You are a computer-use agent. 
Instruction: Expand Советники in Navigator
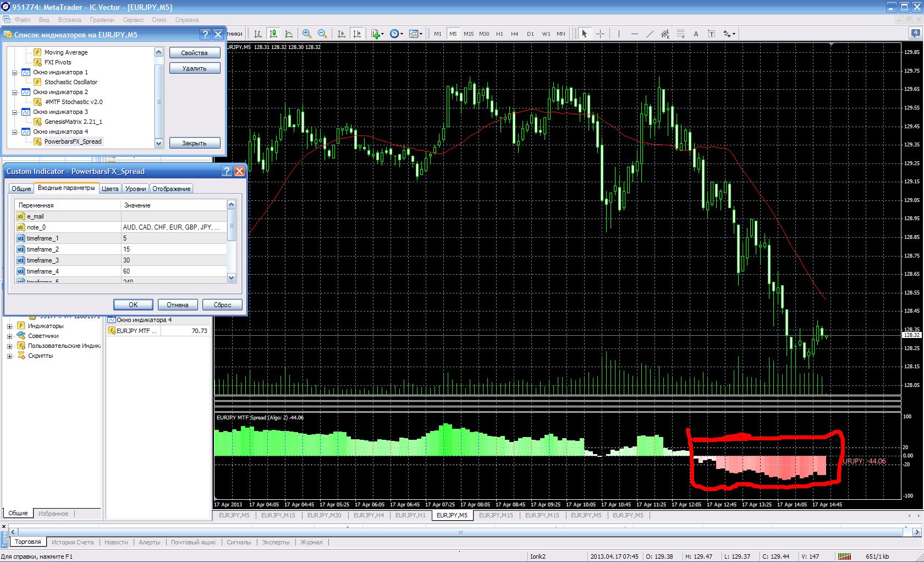9,336
